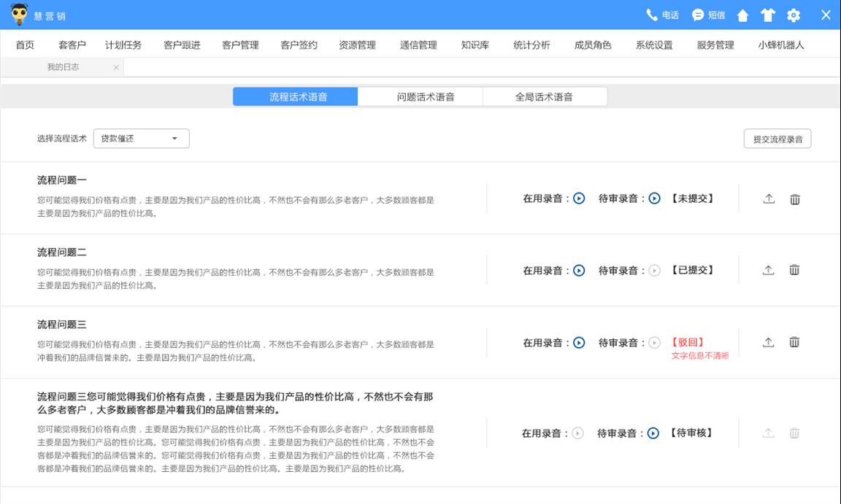
Task: Play 待审录音 for 流程问题一
Action: pos(654,198)
